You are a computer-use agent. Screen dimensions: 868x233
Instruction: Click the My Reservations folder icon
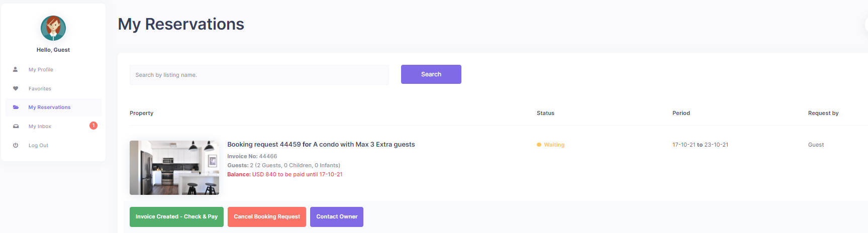pyautogui.click(x=16, y=107)
